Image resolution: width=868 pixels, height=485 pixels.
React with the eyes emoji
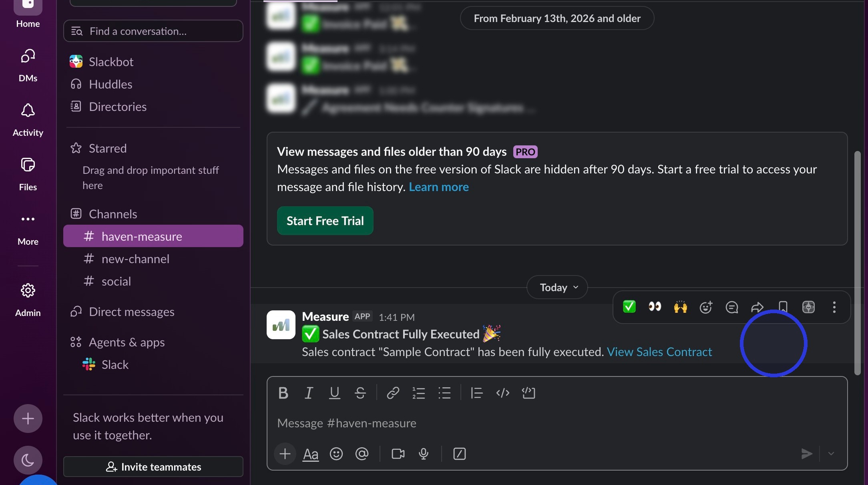coord(655,307)
